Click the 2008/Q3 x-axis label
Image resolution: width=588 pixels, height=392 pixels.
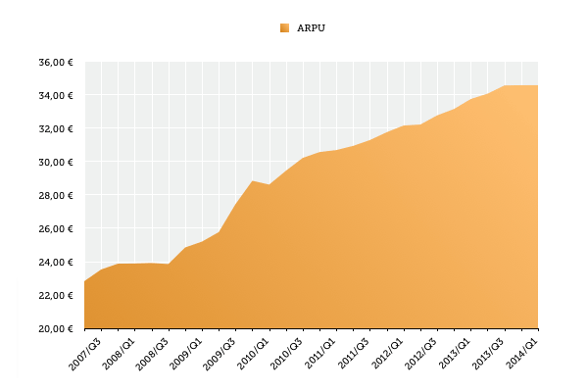(152, 354)
